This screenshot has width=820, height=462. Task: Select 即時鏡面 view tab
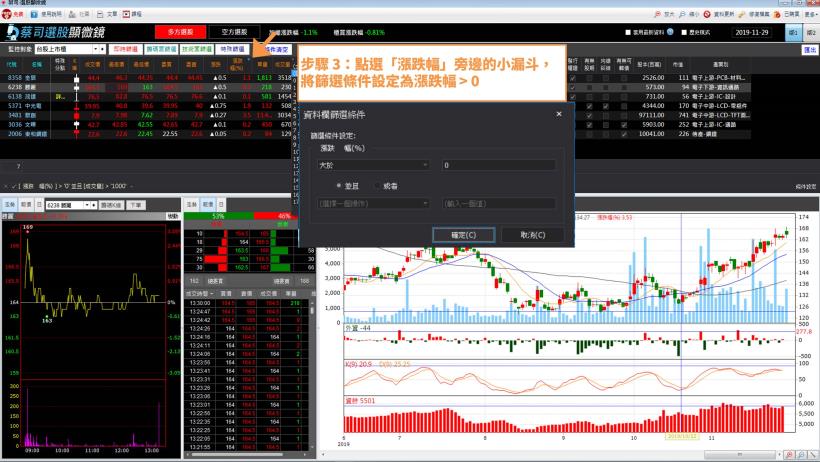126,49
